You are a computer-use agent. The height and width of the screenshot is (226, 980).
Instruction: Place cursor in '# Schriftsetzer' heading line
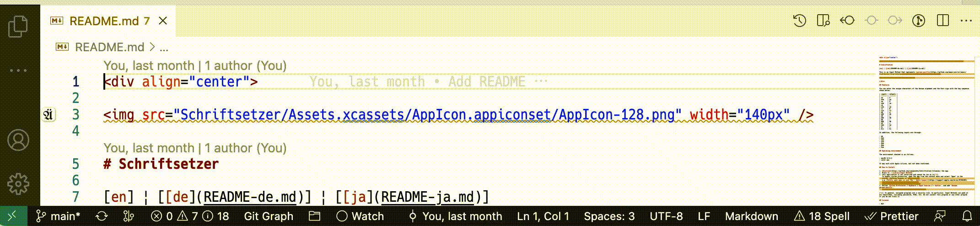(x=161, y=164)
